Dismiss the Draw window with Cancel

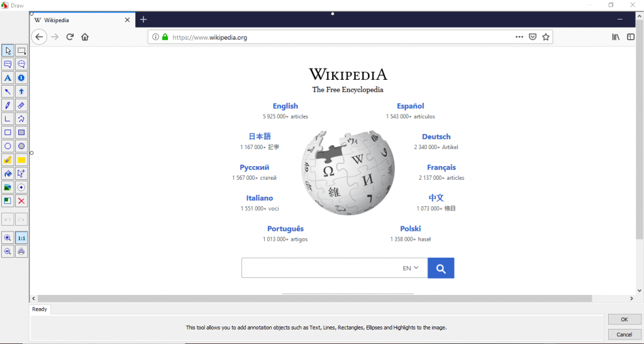625,335
